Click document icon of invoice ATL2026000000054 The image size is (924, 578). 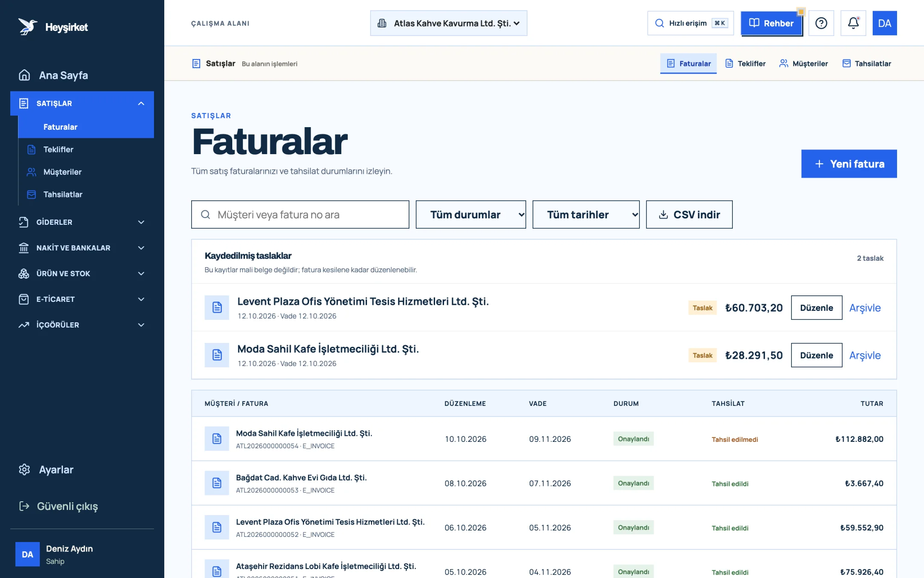217,438
